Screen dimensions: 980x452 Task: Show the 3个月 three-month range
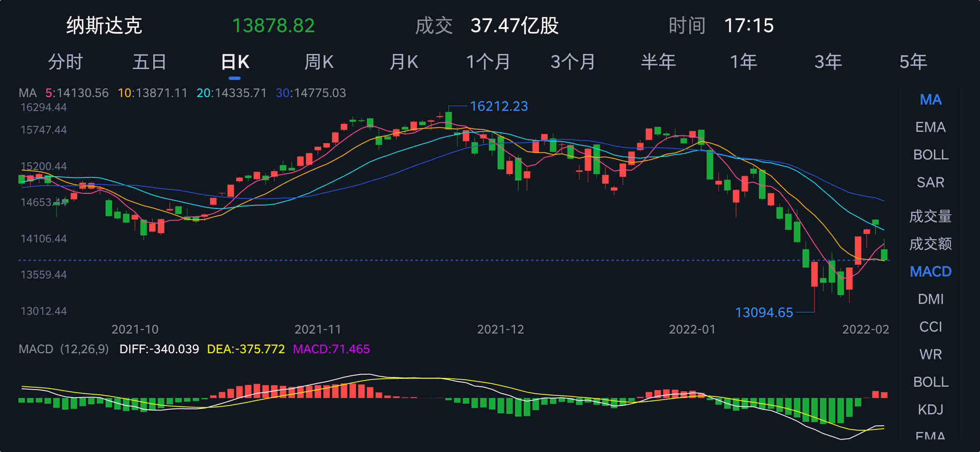tap(573, 62)
